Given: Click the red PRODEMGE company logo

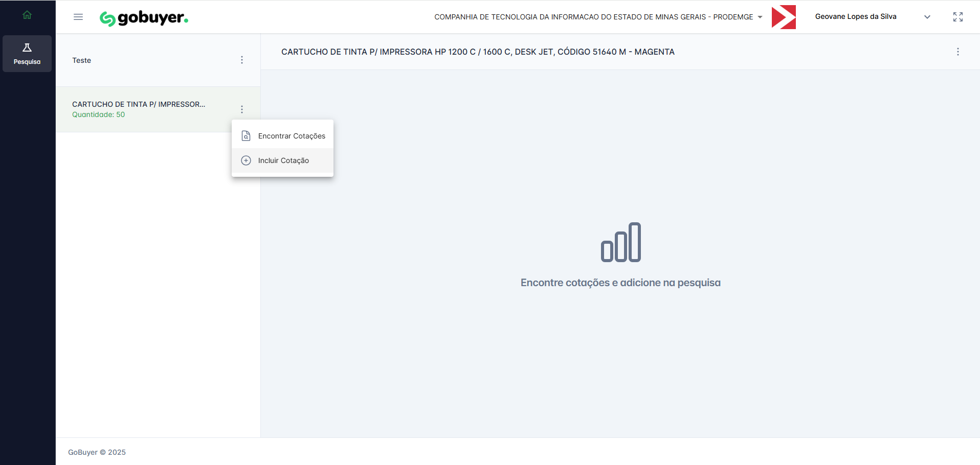Looking at the screenshot, I should click(x=784, y=17).
